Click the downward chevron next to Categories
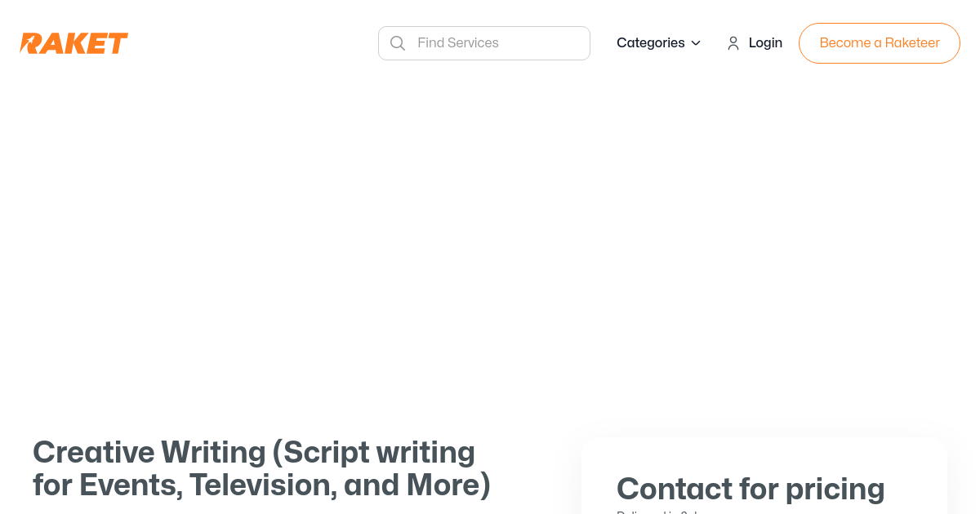 (x=695, y=43)
